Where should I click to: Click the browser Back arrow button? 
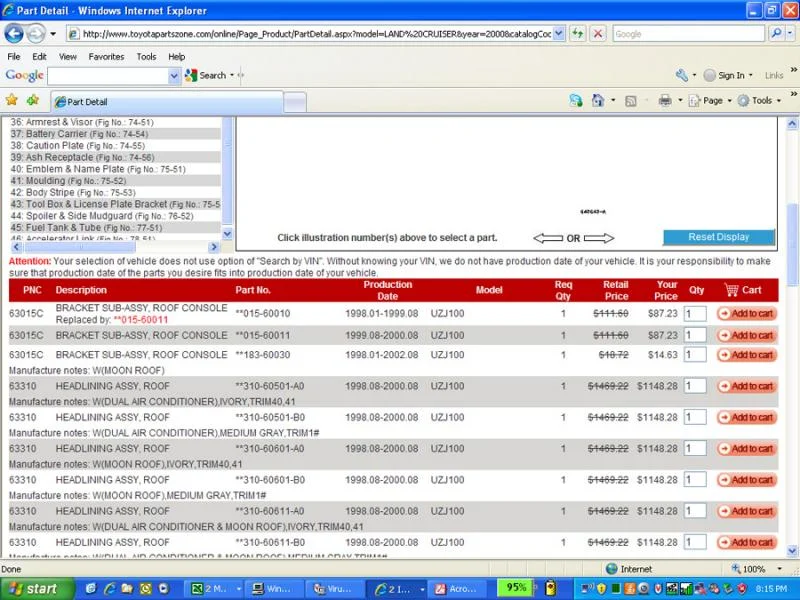pos(14,34)
